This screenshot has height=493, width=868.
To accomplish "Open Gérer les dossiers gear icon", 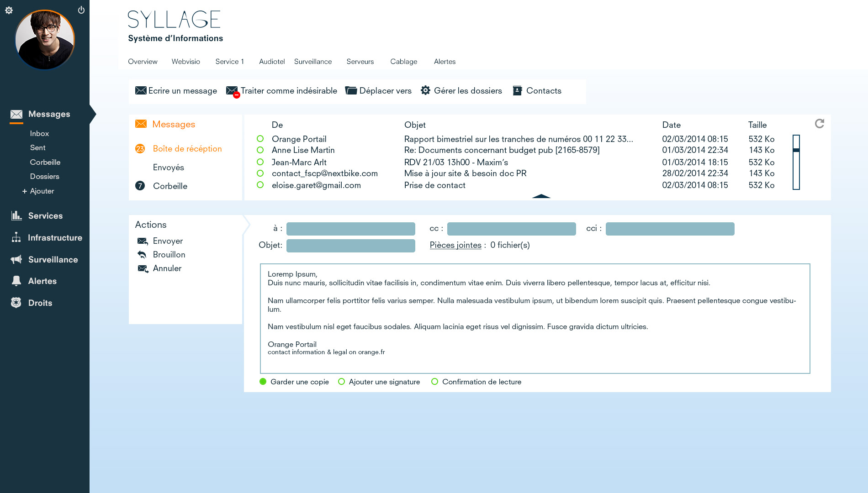I will point(425,90).
